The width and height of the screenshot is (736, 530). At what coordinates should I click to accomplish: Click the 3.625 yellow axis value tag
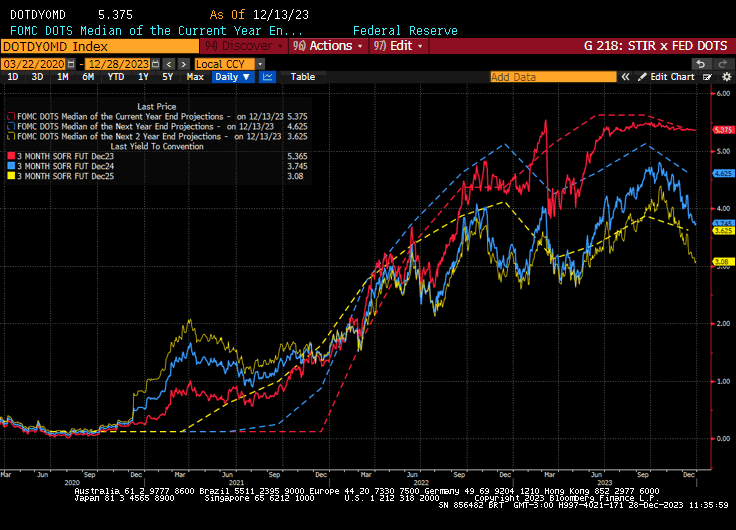723,230
